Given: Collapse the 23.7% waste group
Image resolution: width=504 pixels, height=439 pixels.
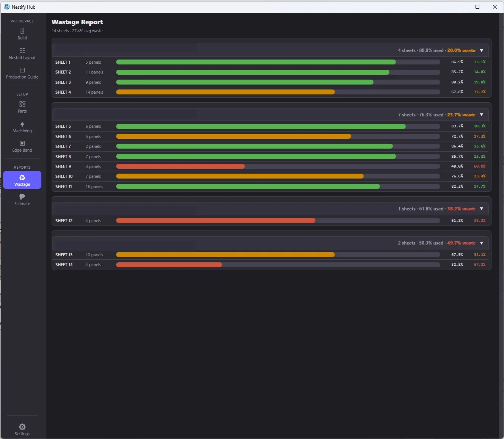Looking at the screenshot, I should [482, 115].
